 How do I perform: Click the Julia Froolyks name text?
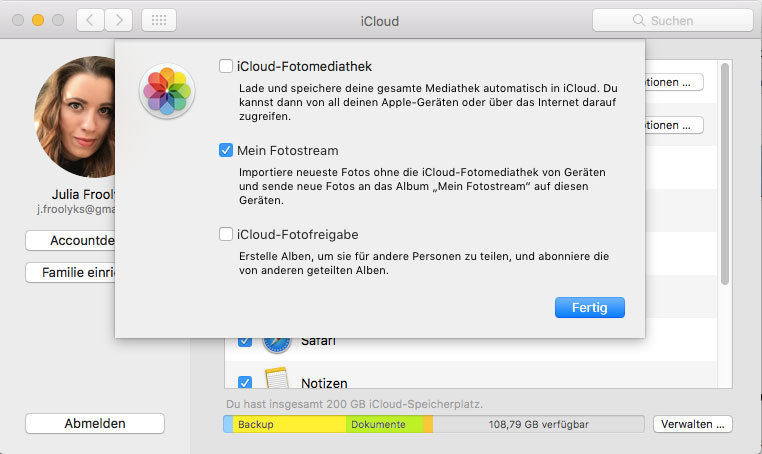tap(84, 194)
